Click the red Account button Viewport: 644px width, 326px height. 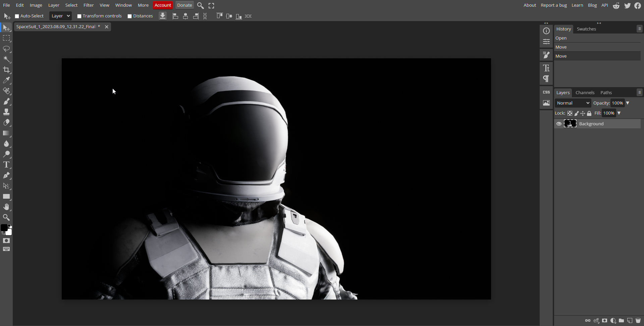pyautogui.click(x=163, y=5)
